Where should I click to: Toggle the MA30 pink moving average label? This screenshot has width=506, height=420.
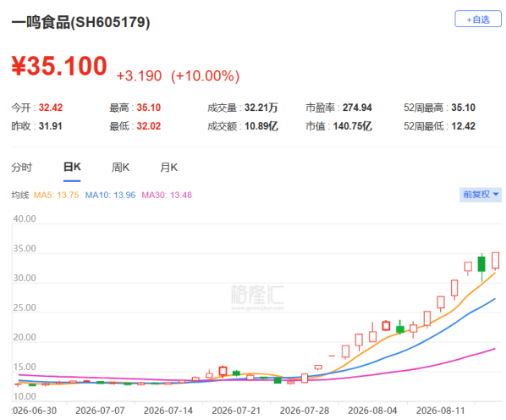click(x=167, y=195)
